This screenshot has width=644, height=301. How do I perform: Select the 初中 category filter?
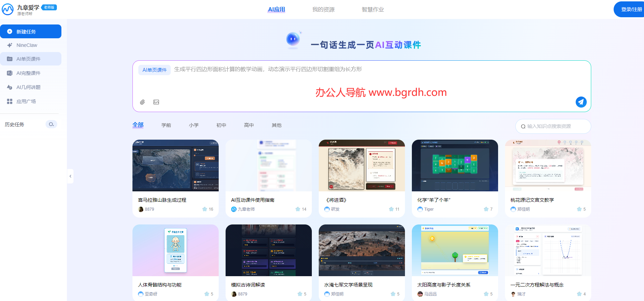click(x=221, y=125)
